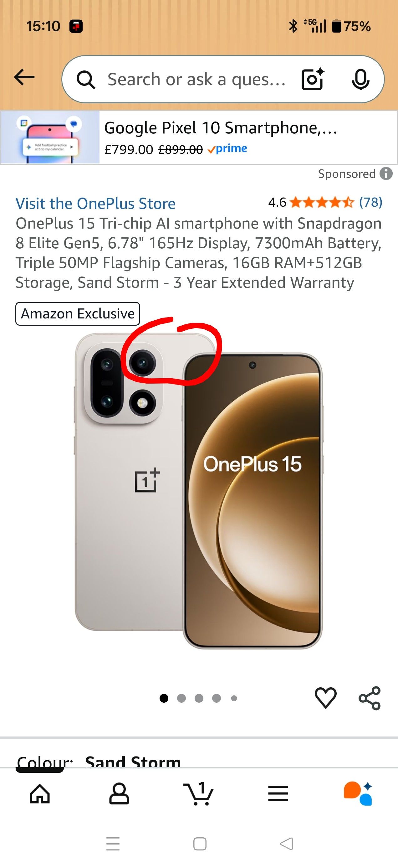
Task: Visit the OnePlus Store link
Action: (x=96, y=204)
